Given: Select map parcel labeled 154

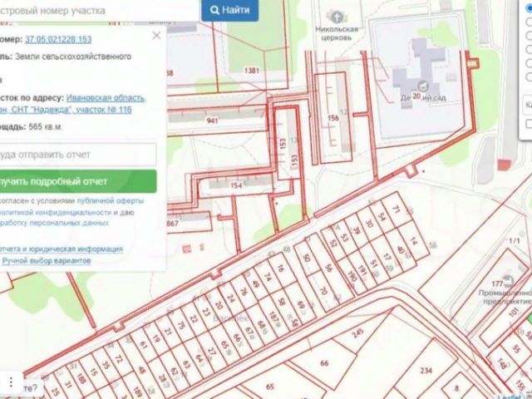Looking at the screenshot, I should (236, 185).
